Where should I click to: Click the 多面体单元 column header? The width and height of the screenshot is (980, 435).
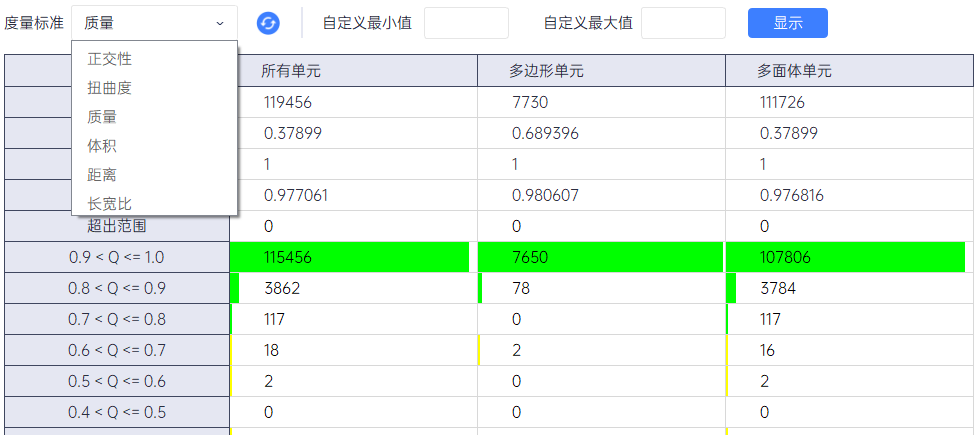point(851,71)
